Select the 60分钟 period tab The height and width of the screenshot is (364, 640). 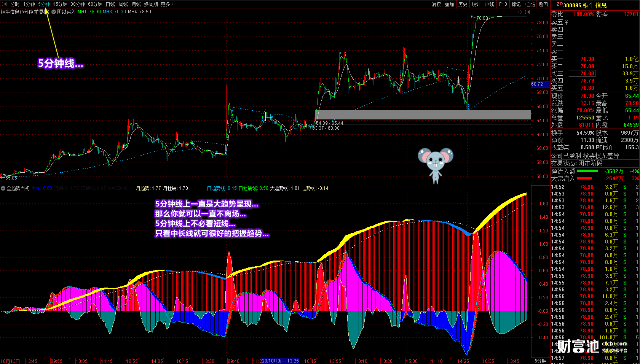coord(95,4)
